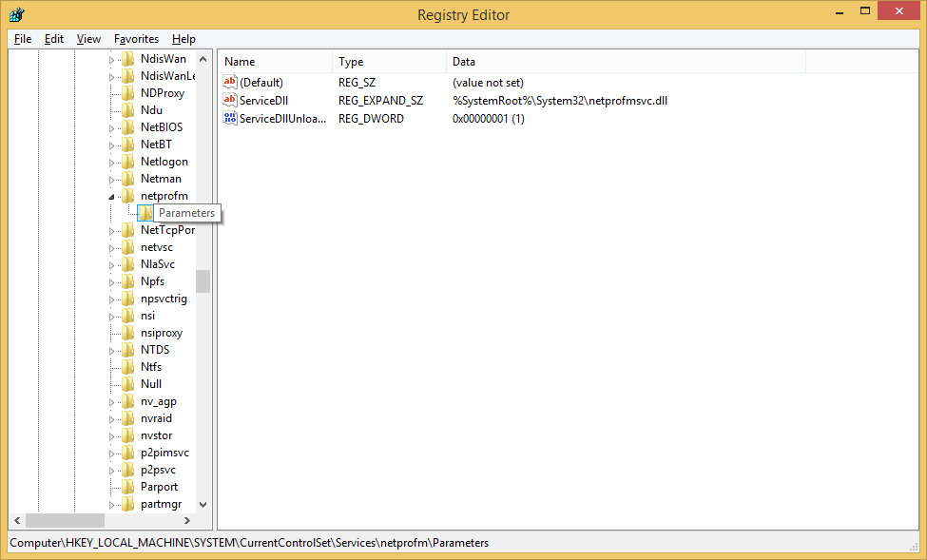Open the File menu

pyautogui.click(x=23, y=39)
